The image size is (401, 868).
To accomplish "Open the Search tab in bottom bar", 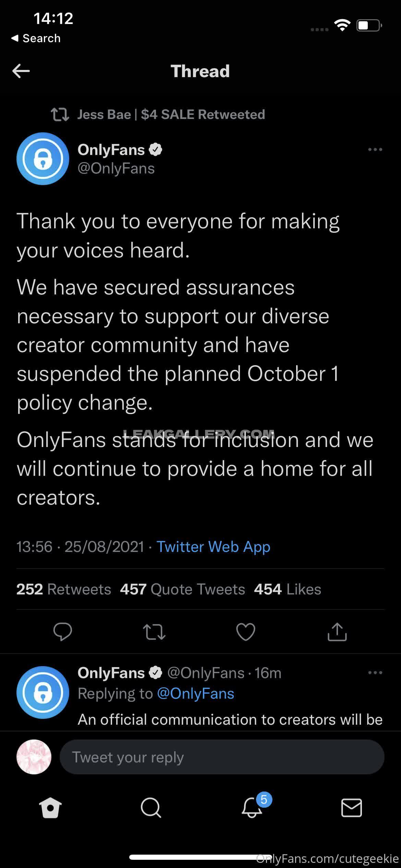I will point(150,808).
